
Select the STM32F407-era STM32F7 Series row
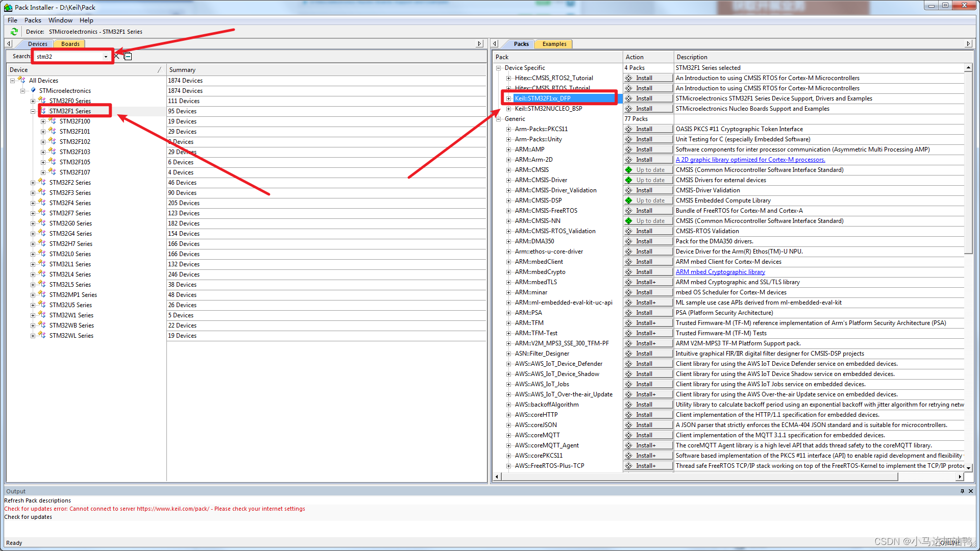pos(70,213)
